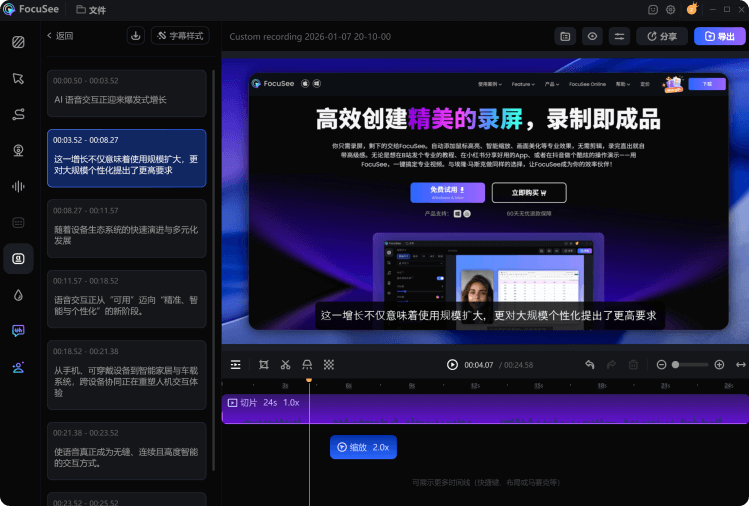Image resolution: width=749 pixels, height=506 pixels.
Task: Select subtitle entry 00:08.27 - 00:11.57
Action: (x=127, y=229)
